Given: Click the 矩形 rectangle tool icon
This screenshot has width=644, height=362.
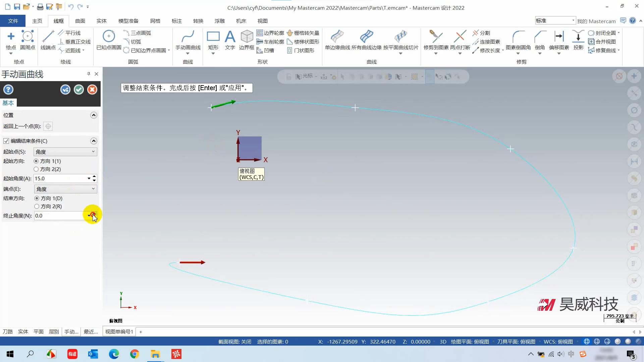Looking at the screenshot, I should tap(213, 37).
